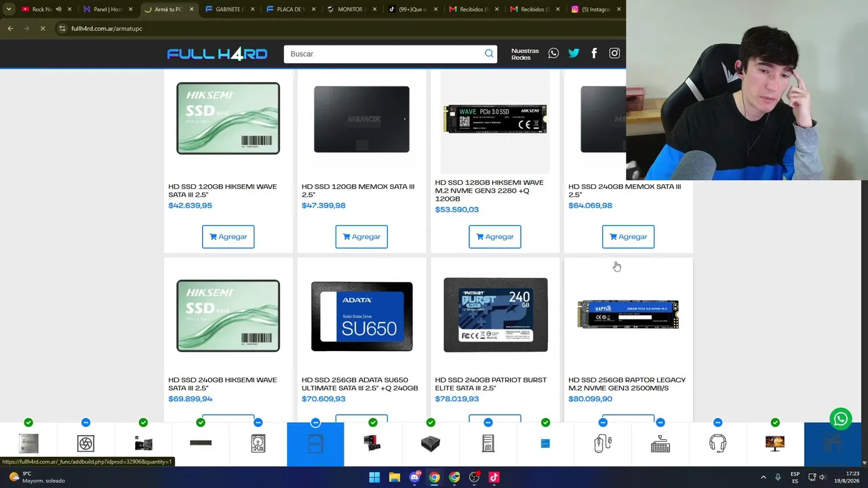Add the 120GB Memox SATA III SSD

coord(361,237)
